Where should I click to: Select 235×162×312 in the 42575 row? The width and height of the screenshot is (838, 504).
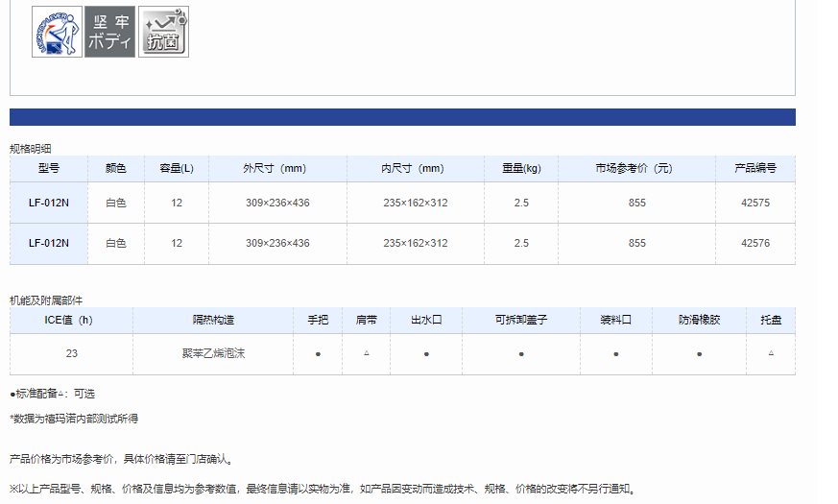[x=416, y=204]
